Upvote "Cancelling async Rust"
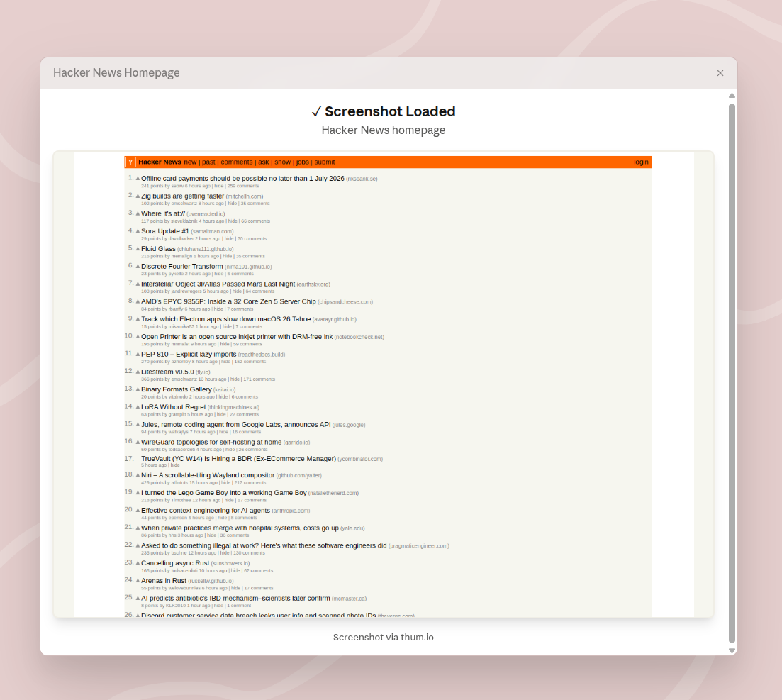 coord(137,562)
